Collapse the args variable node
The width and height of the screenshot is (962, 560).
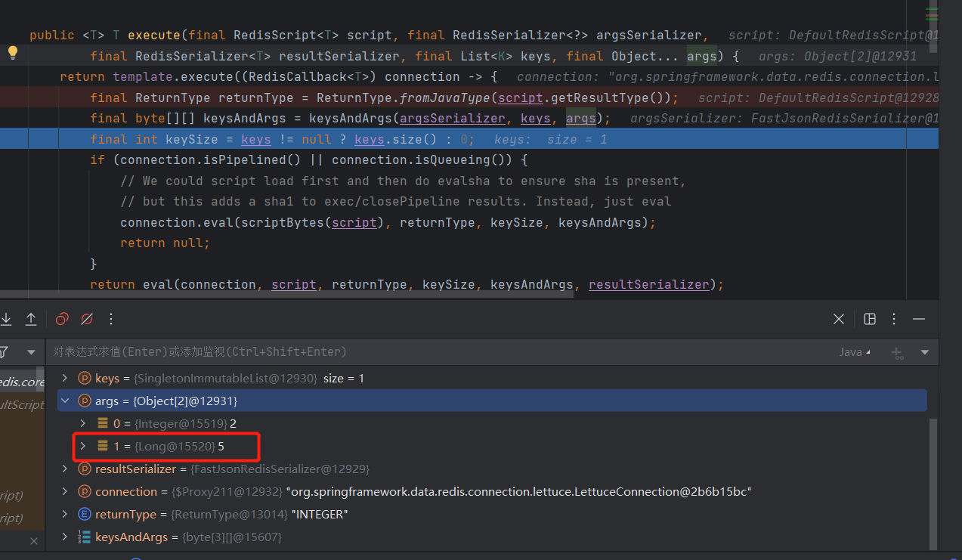click(x=65, y=401)
